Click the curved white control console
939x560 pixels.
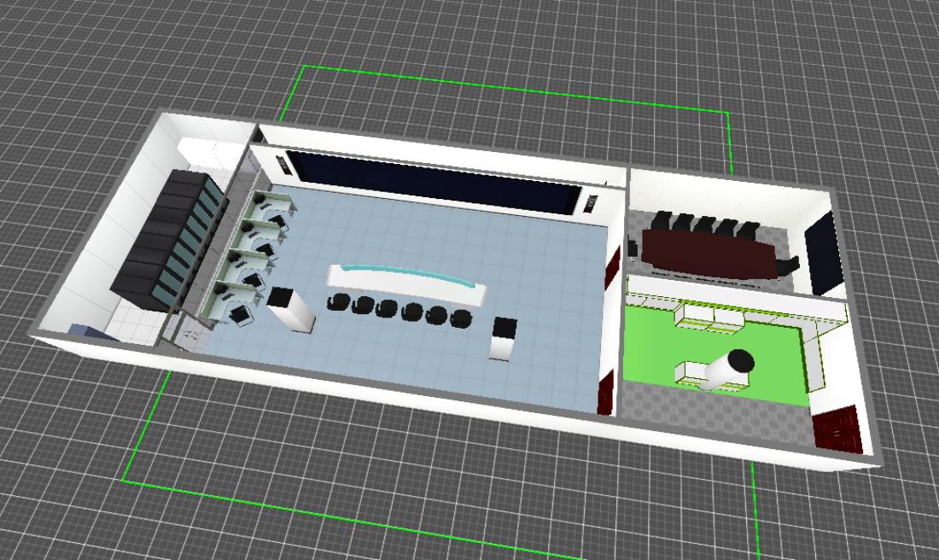pyautogui.click(x=401, y=282)
